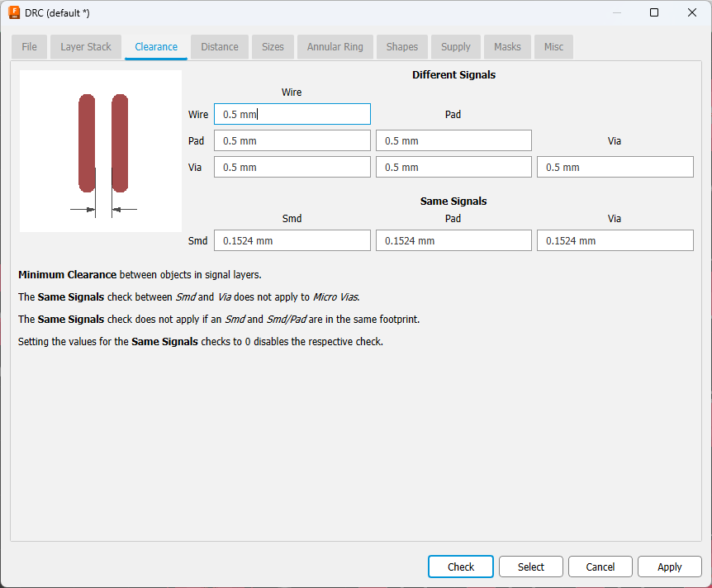
Task: Go to the Shapes tab
Action: pos(402,47)
